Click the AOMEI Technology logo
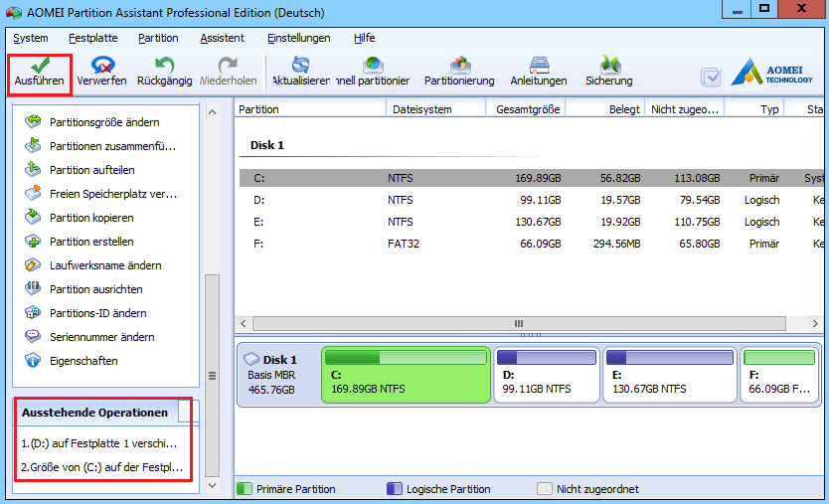This screenshot has height=504, width=829. [772, 73]
